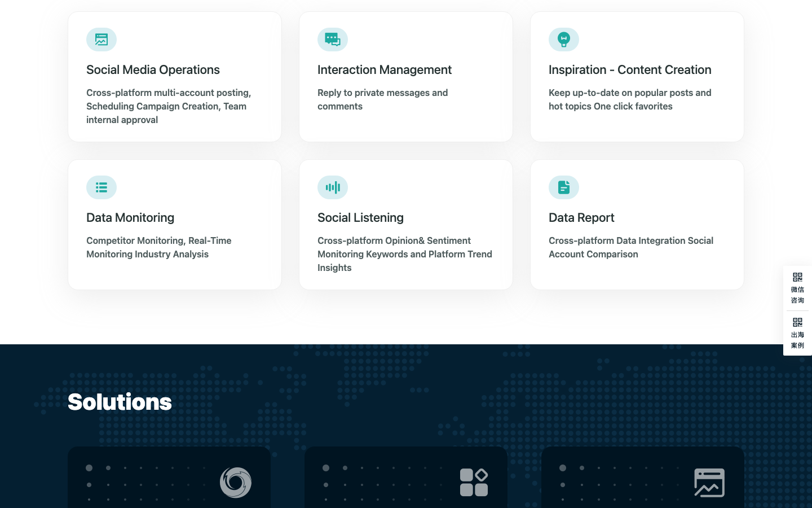The height and width of the screenshot is (508, 812).
Task: Click the WeChat consult QR code icon
Action: pyautogui.click(x=797, y=277)
